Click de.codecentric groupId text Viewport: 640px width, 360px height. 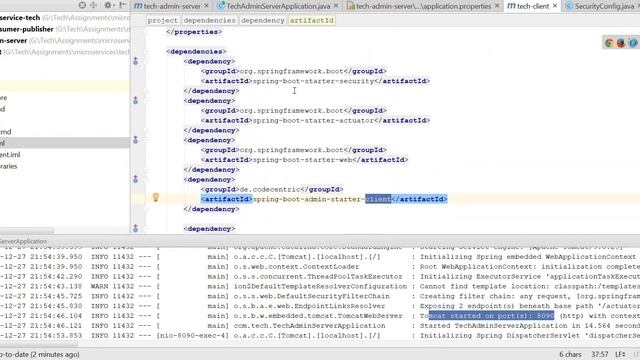coord(270,189)
